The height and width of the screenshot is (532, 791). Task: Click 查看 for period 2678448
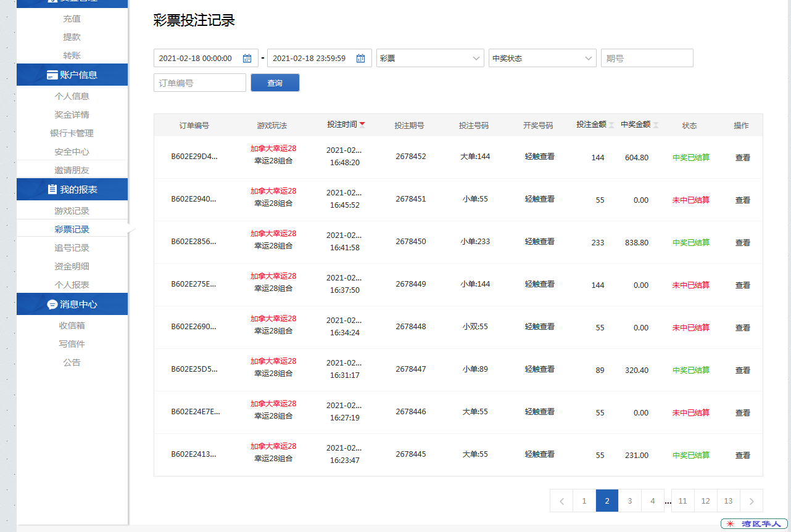click(x=743, y=328)
